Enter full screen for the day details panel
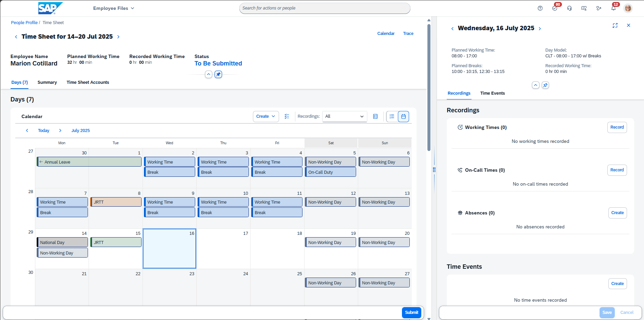Viewport: 644px width, 320px height. pos(615,25)
